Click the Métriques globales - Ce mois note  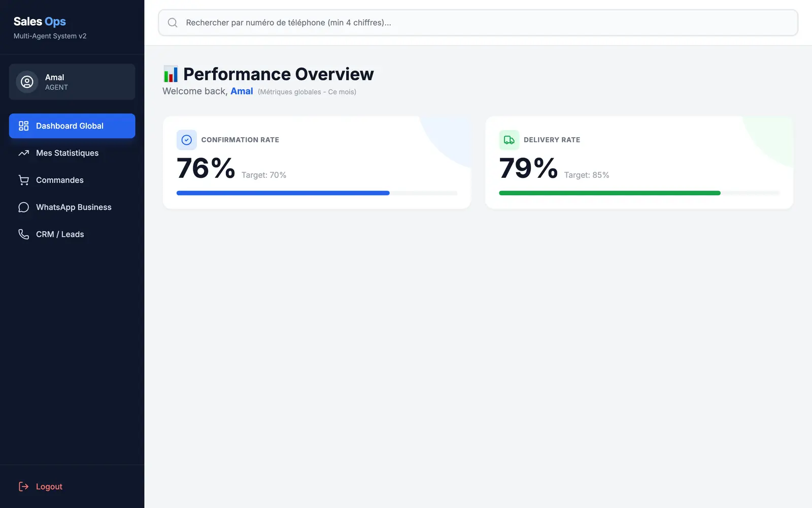tap(307, 92)
